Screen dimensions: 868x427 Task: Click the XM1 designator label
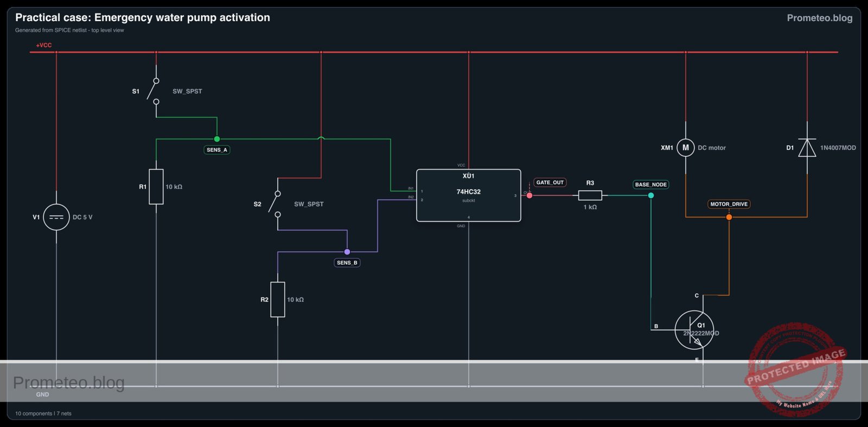667,148
